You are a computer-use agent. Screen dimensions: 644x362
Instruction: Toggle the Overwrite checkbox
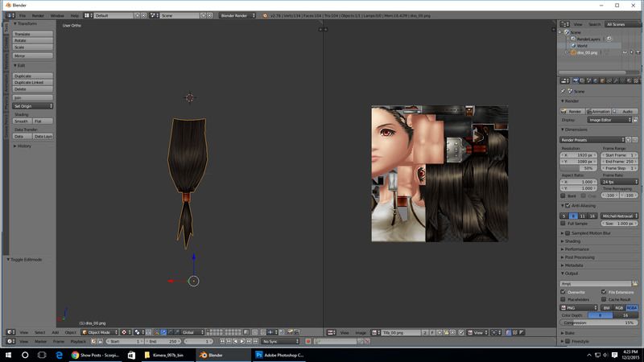563,292
